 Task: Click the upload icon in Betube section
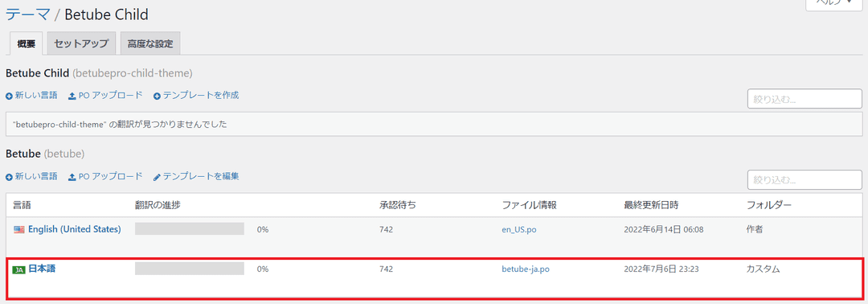(x=72, y=177)
